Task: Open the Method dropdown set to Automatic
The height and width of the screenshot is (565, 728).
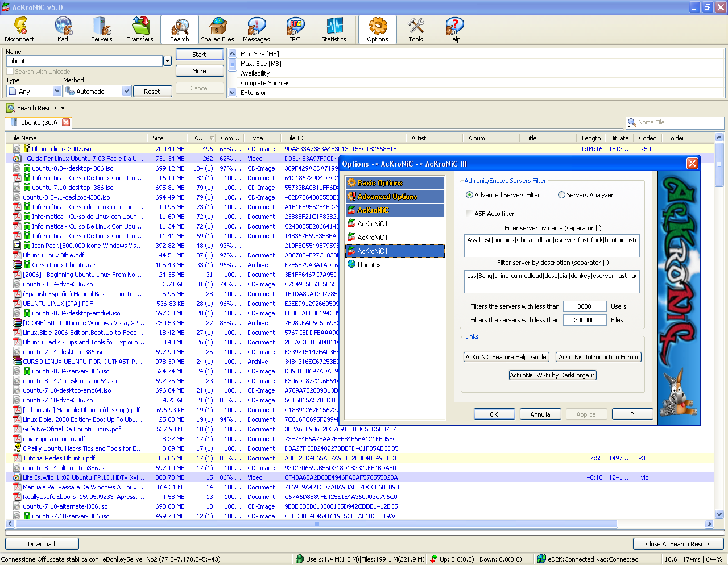Action: [x=127, y=91]
